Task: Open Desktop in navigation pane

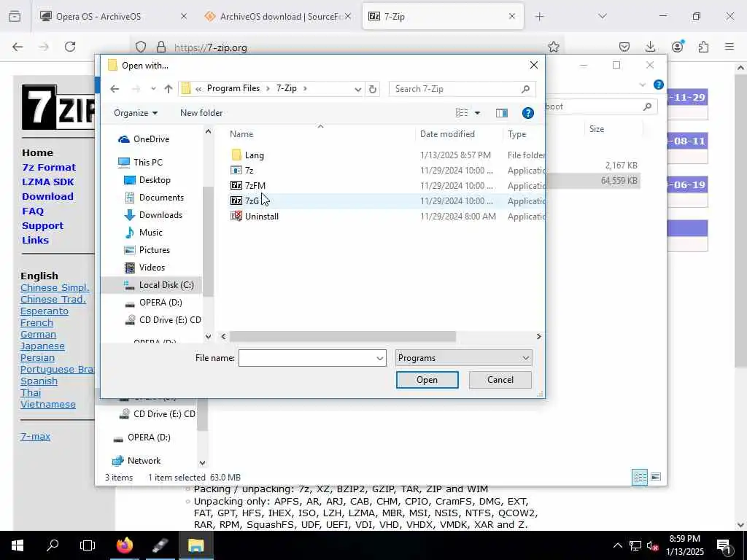Action: 147,180
